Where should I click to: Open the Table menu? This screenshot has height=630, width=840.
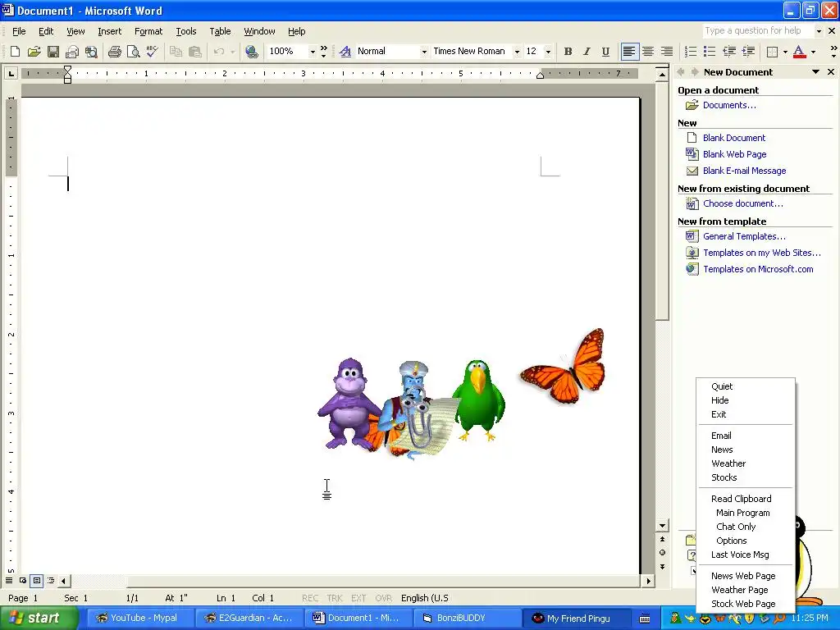point(220,31)
